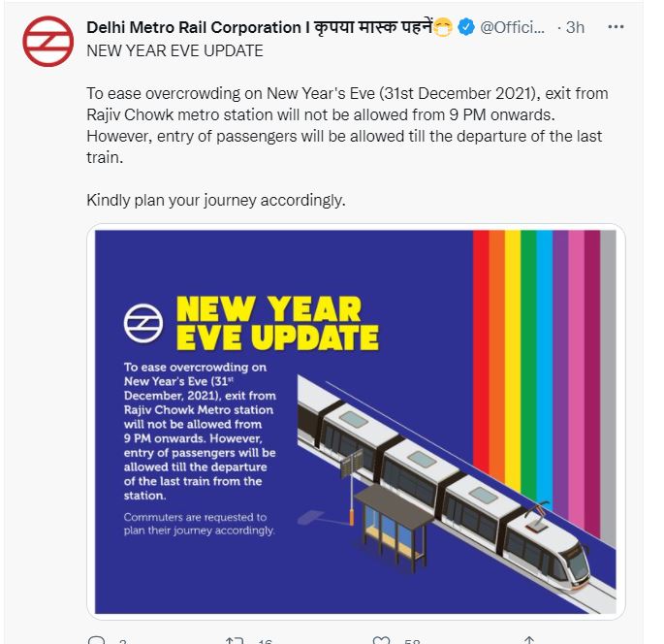Click the metro logo inside the poster
Viewport: 664px width, 644px height.
[x=142, y=322]
